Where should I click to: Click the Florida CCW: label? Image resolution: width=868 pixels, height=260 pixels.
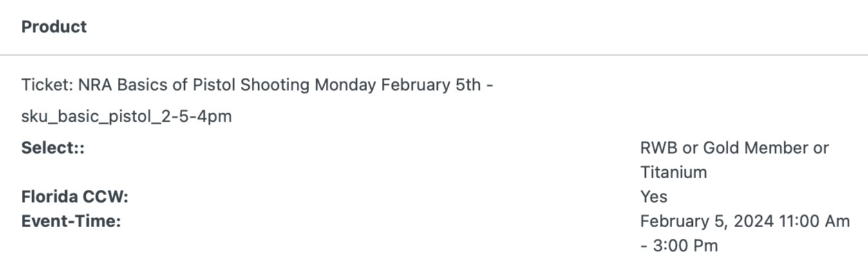75,197
